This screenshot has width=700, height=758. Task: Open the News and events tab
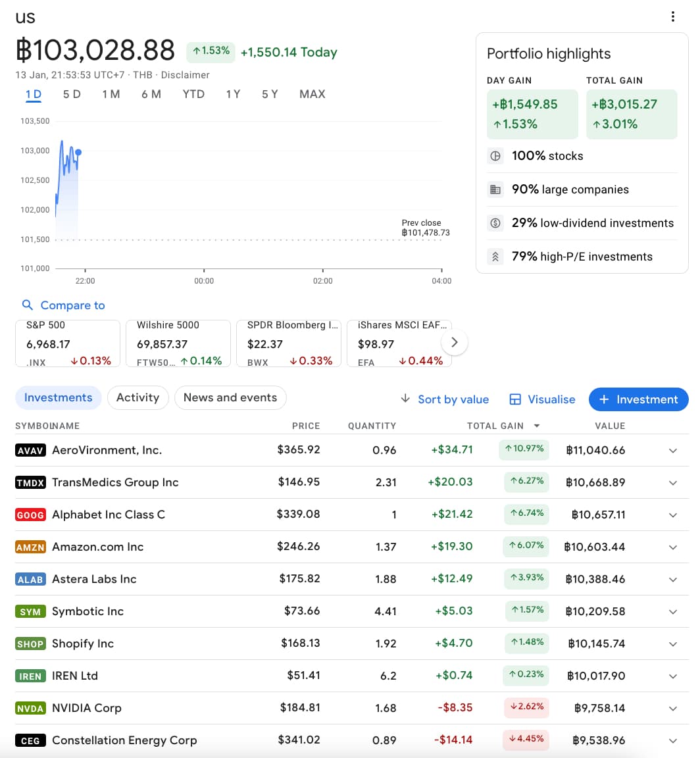[x=230, y=397]
